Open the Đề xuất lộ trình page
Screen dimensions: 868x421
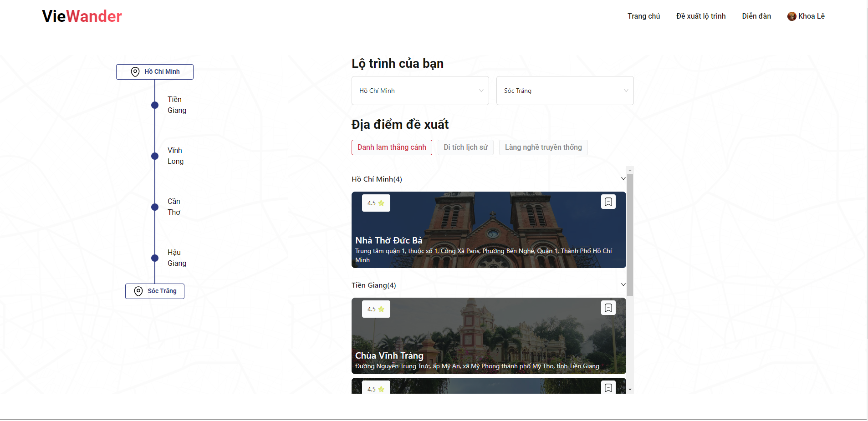tap(700, 16)
